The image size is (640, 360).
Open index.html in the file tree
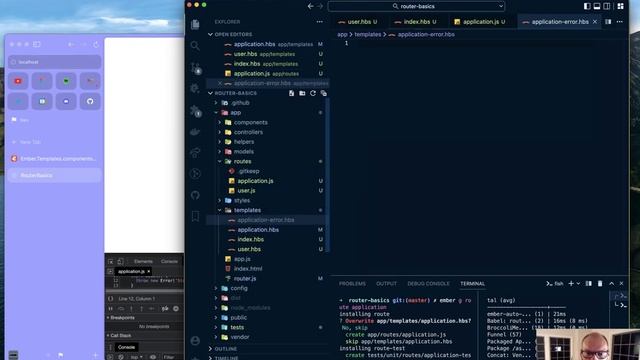[x=248, y=269]
